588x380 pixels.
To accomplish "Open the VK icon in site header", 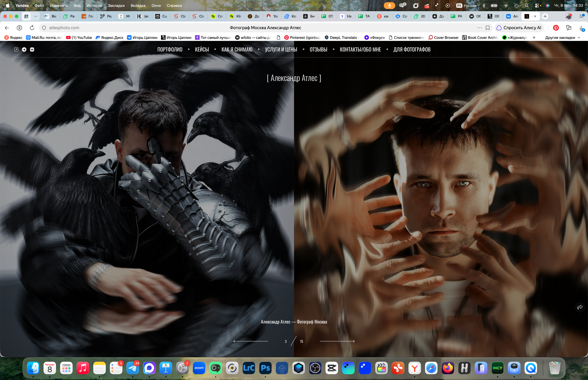I will pos(32,49).
